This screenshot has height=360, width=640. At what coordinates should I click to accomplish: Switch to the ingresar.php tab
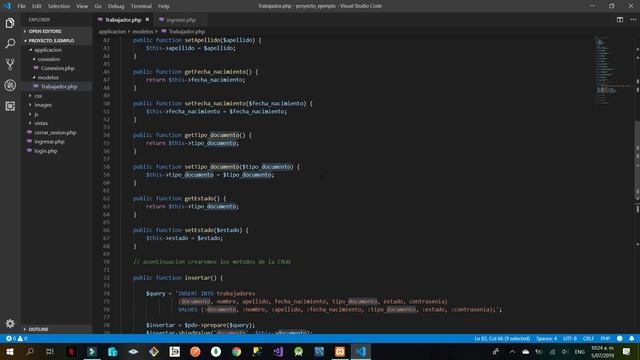point(181,20)
